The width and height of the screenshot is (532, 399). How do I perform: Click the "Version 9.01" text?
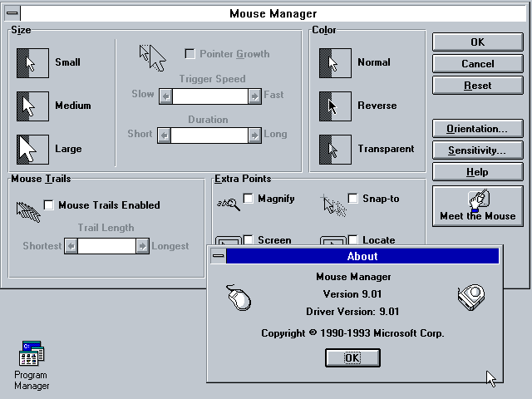point(352,293)
